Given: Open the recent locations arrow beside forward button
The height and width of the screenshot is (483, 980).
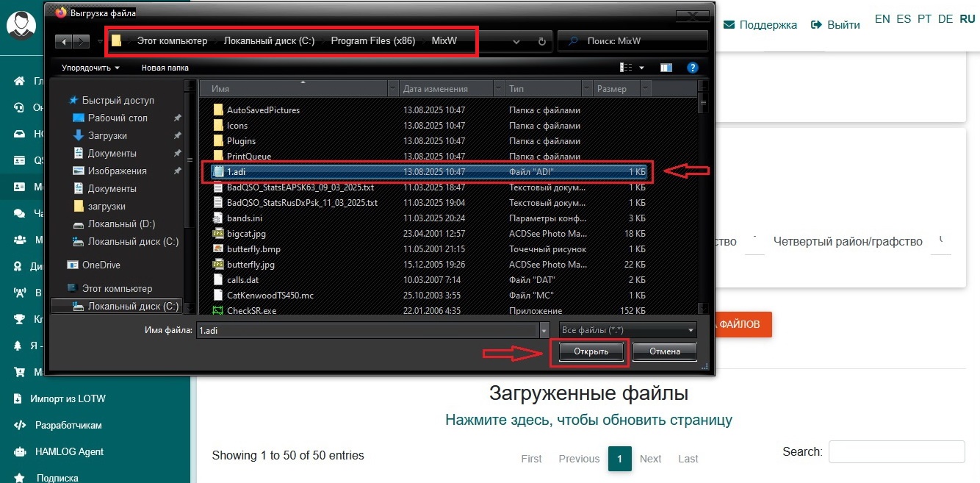Looking at the screenshot, I should [x=99, y=41].
